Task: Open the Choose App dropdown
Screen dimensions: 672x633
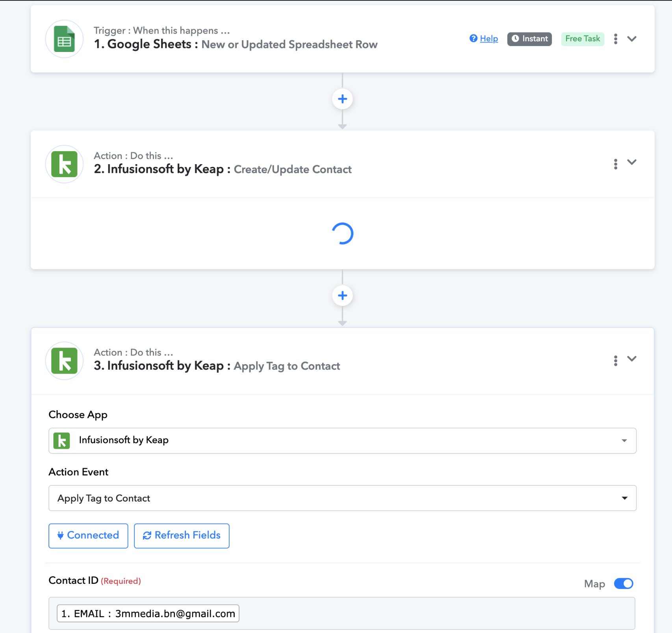Action: [x=342, y=441]
